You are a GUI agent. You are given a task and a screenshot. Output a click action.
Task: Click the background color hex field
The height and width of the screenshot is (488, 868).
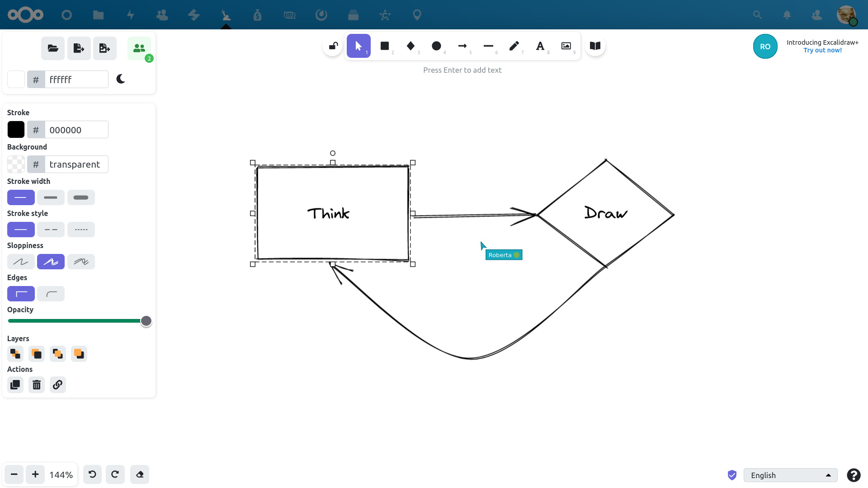[x=76, y=164]
